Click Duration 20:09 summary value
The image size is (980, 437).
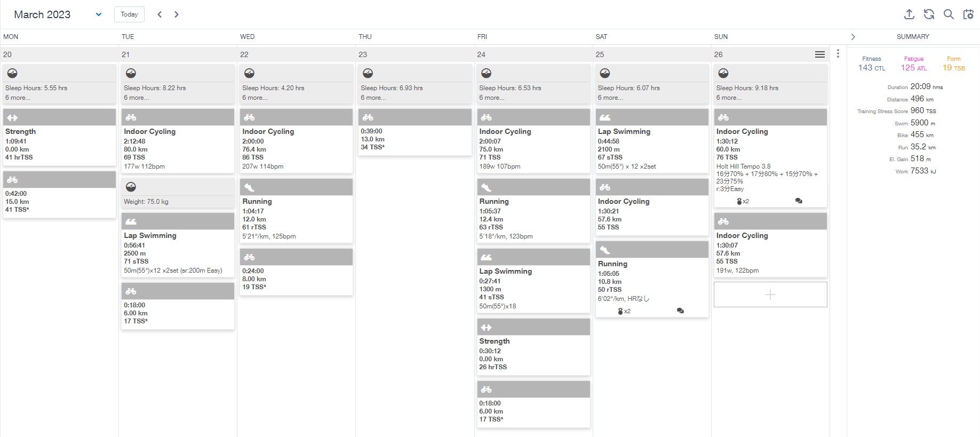point(927,86)
